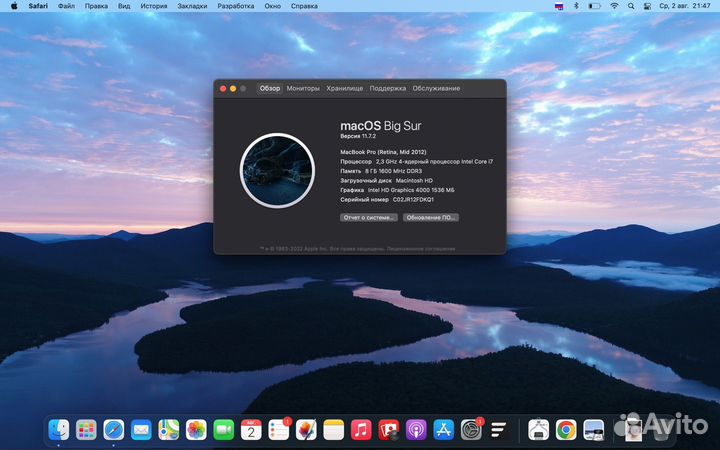Viewport: 720px width, 450px height.
Task: Open FaceTime from the Dock
Action: point(224,430)
